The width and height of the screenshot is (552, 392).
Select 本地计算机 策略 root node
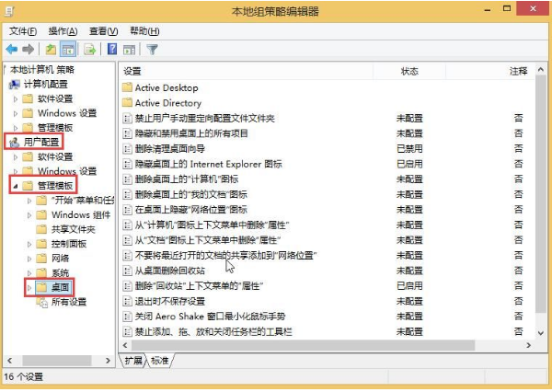(42, 70)
